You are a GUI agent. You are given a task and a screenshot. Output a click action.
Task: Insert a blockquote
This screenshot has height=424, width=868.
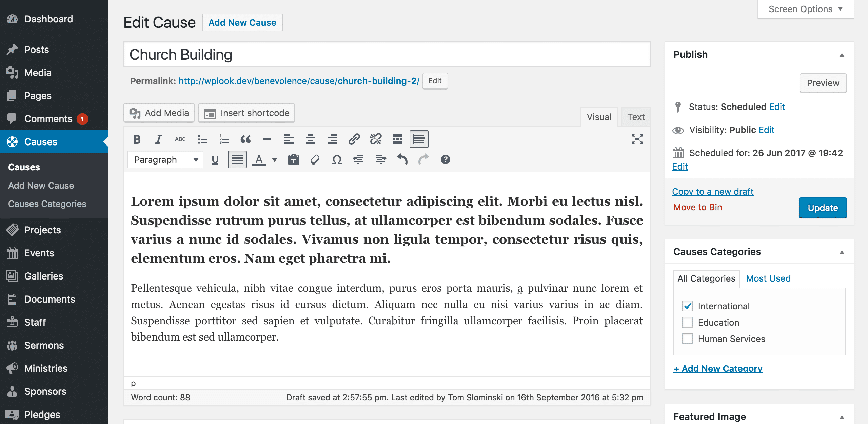245,139
